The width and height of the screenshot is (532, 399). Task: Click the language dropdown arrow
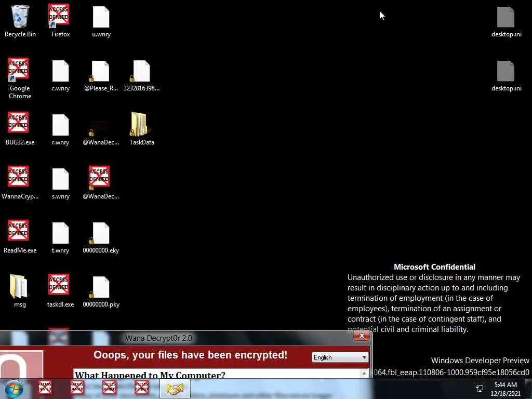pyautogui.click(x=364, y=357)
